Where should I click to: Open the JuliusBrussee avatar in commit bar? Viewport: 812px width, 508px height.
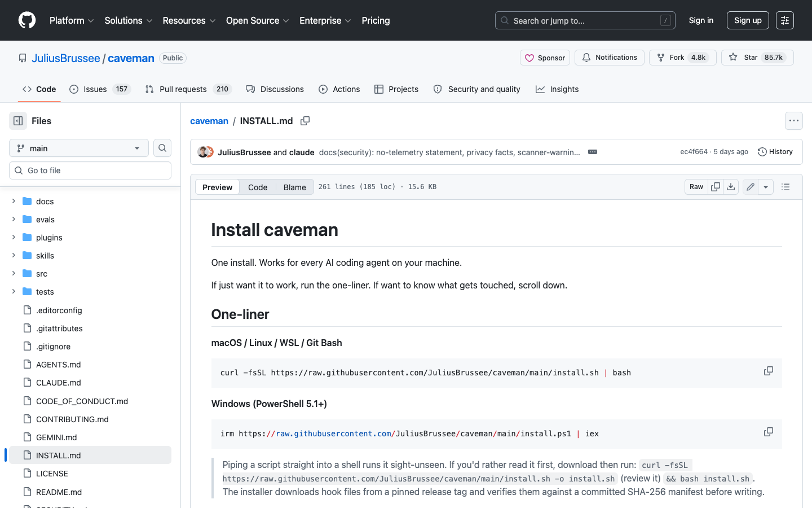(202, 152)
